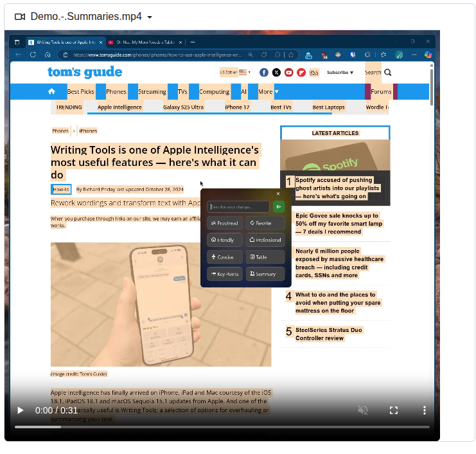The image size is (476, 454).
Task: Open the tab actions menu icon
Action: 17,42
